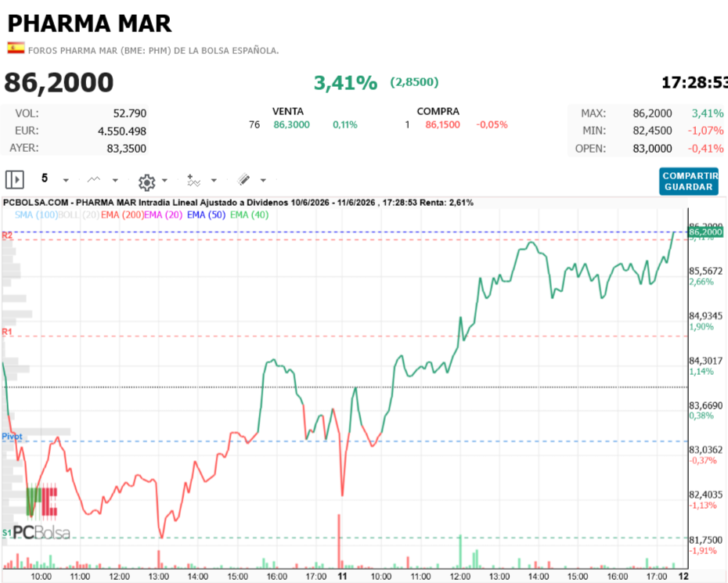728x583 pixels.
Task: Click the Spanish flag icon
Action: (16, 48)
